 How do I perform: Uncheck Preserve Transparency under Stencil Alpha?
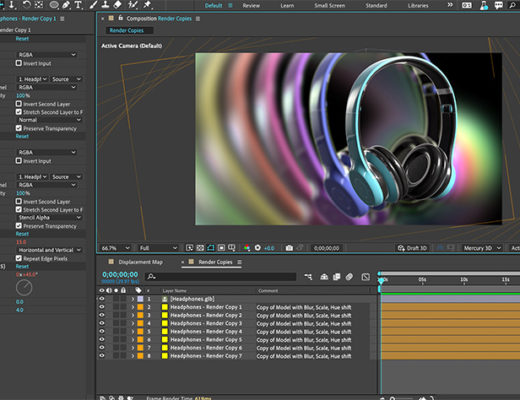click(19, 226)
